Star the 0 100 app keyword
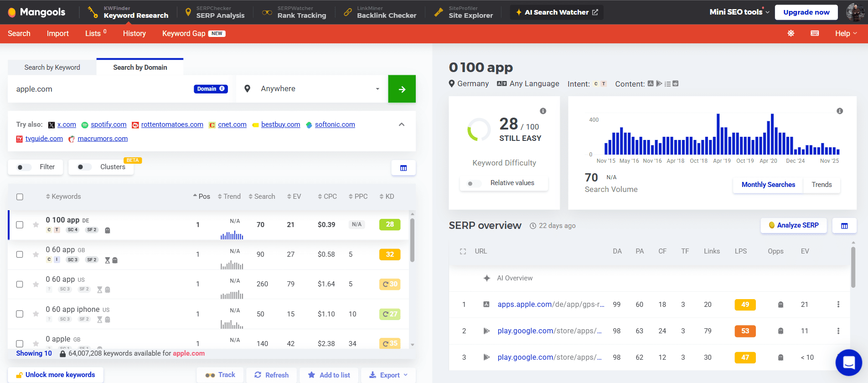 pos(36,225)
